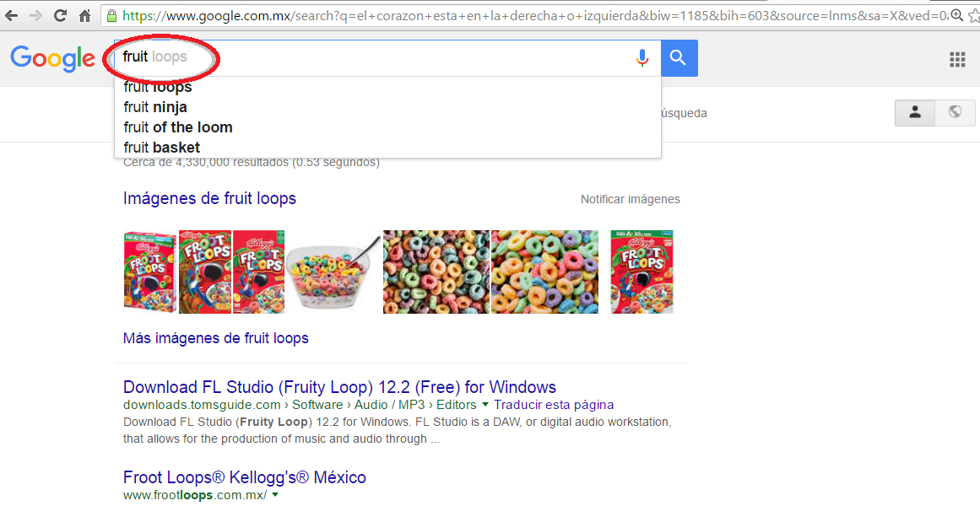Expand dropdown arrow beside tomsguide URL
Screen dimensions: 980x506
(485, 405)
